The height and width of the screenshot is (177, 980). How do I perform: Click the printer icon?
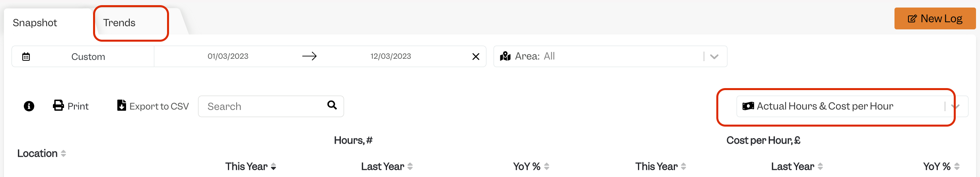[58, 106]
